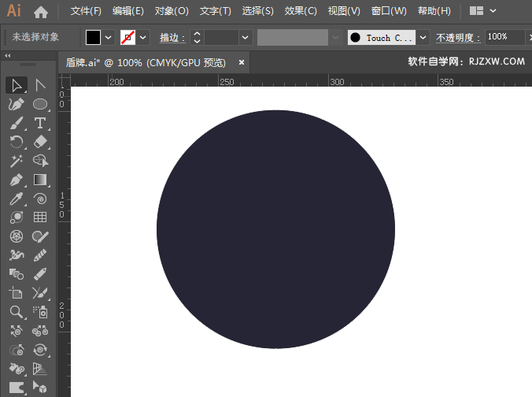Viewport: 532px width, 397px height.
Task: Open the 编辑(E) menu
Action: 128,11
